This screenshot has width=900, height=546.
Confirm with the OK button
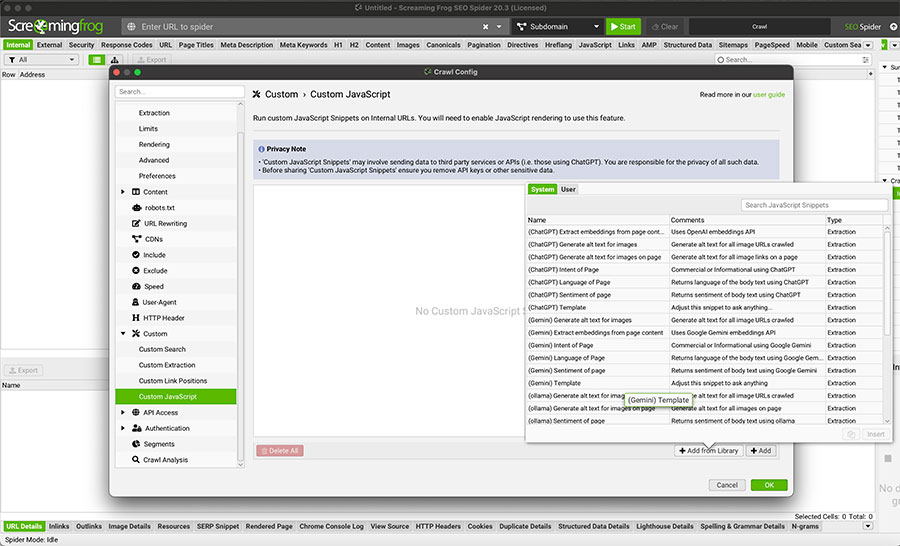pyautogui.click(x=769, y=485)
